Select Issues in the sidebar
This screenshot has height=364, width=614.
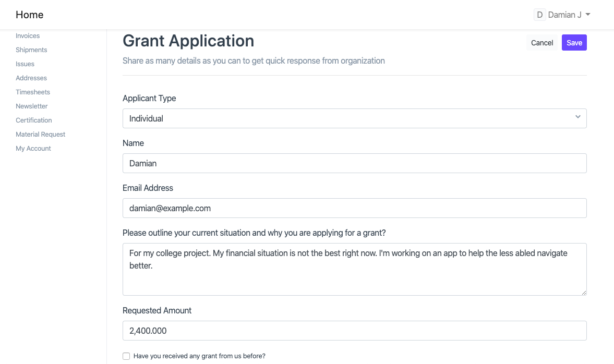[x=25, y=64]
